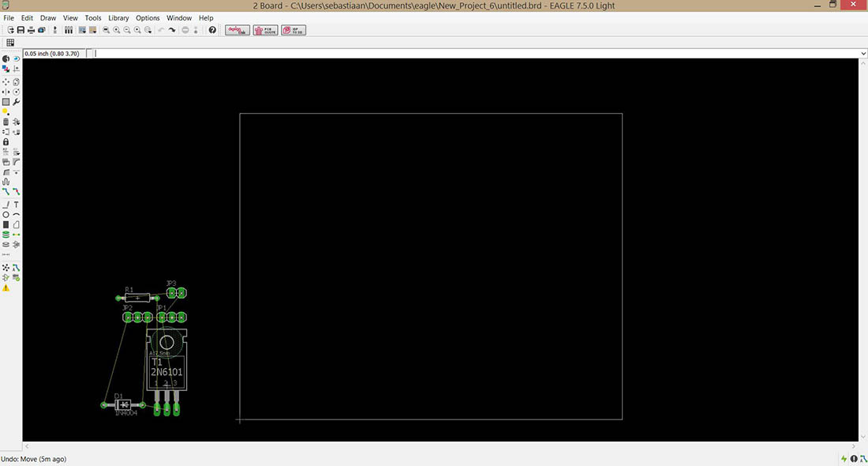Select the Move tool
The height and width of the screenshot is (466, 868).
pos(6,81)
